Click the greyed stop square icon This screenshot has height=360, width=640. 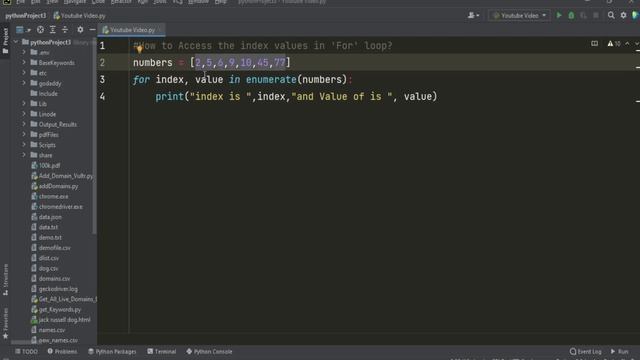(596, 16)
